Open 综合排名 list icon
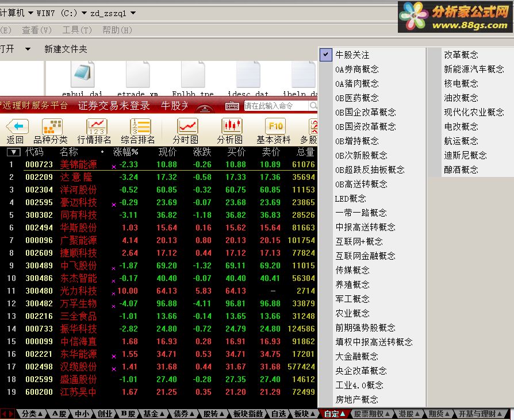The height and width of the screenshot is (420, 514). (140, 126)
